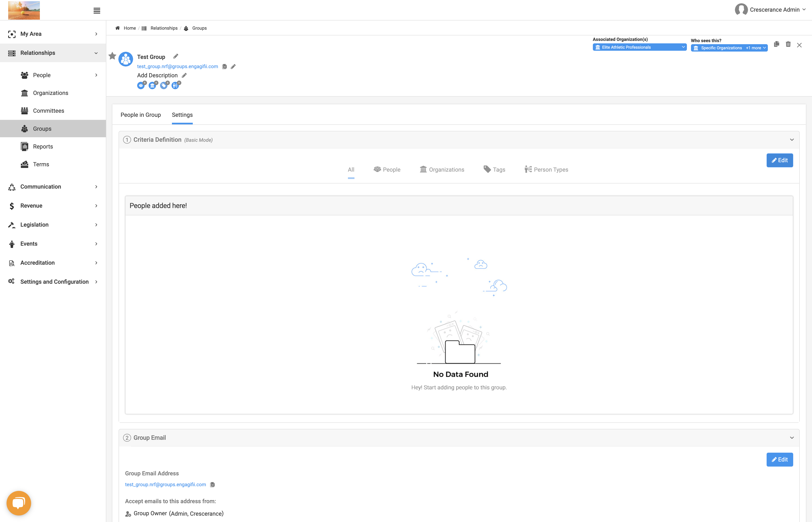The width and height of the screenshot is (812, 522).
Task: Close the group detail panel
Action: coord(799,45)
